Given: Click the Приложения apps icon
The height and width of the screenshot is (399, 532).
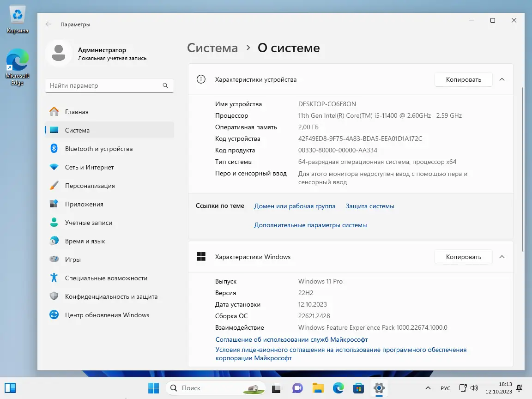Looking at the screenshot, I should [54, 204].
